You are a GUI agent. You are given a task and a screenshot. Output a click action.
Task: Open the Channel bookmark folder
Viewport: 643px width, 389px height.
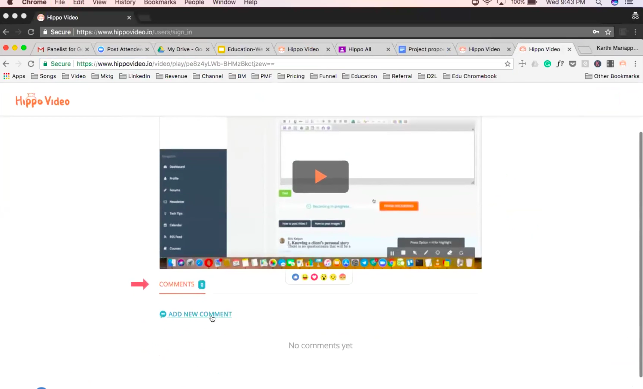(208, 76)
